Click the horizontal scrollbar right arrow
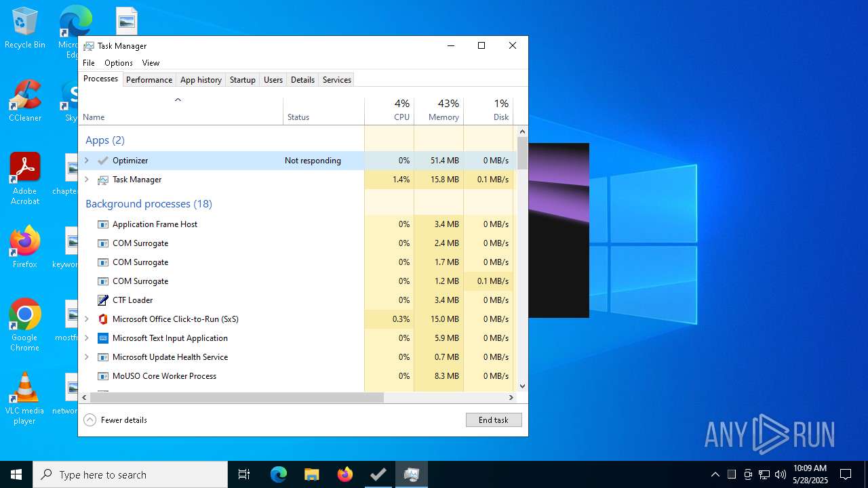 click(511, 398)
